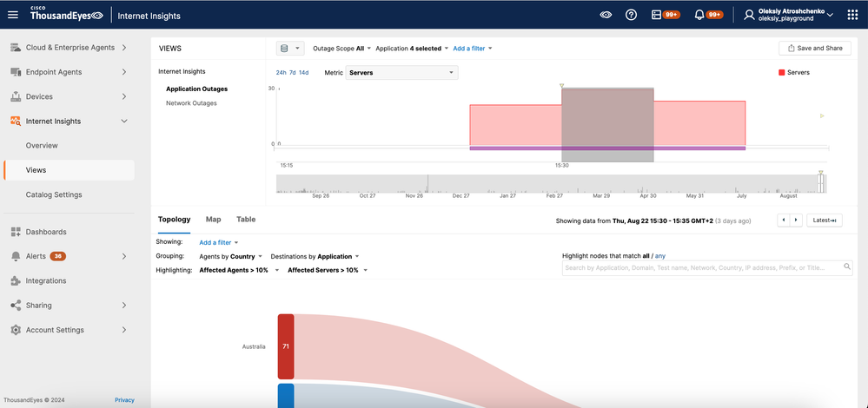Open Overview under Internet Insights

tap(42, 145)
